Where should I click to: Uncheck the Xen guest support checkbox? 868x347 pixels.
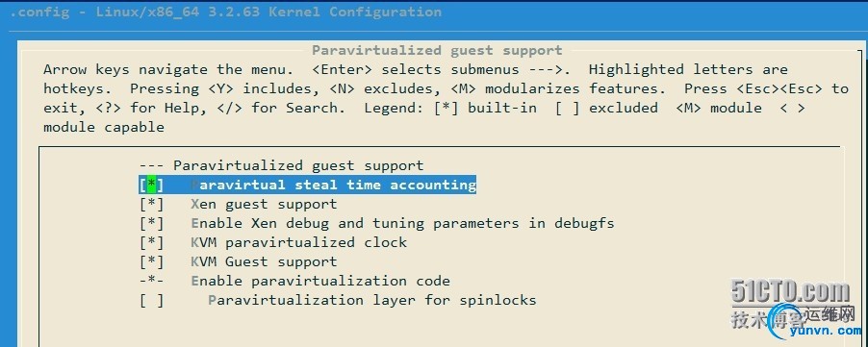(x=152, y=204)
